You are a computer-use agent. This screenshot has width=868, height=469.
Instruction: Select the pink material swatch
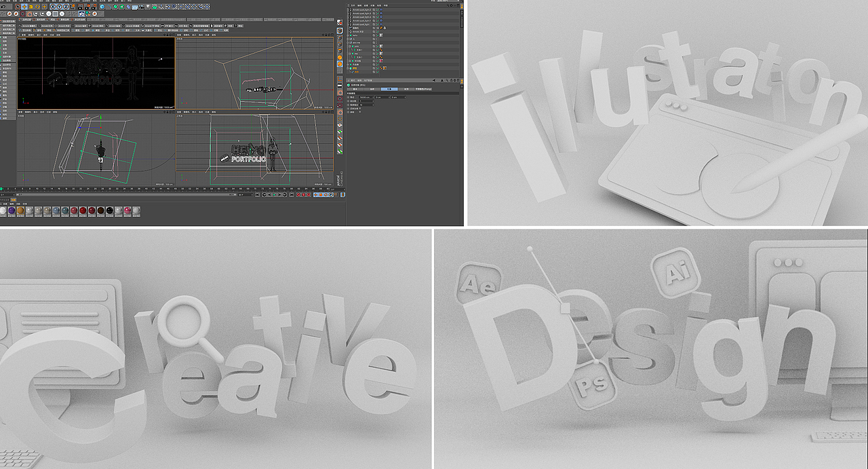point(127,210)
